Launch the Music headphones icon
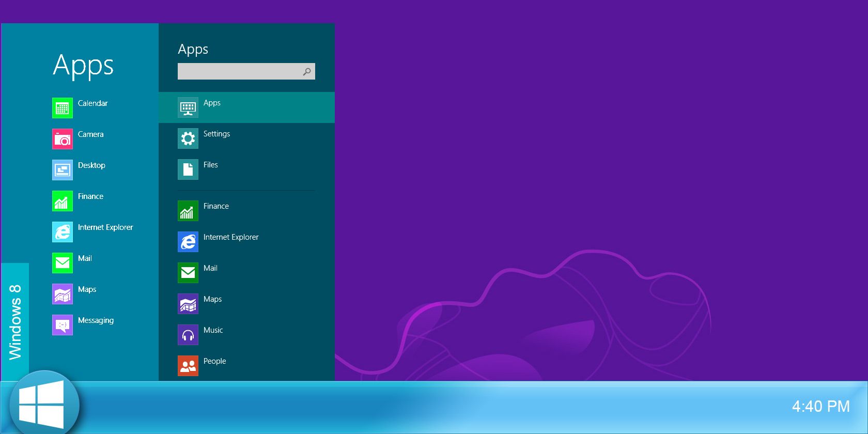This screenshot has width=868, height=434. click(x=188, y=335)
